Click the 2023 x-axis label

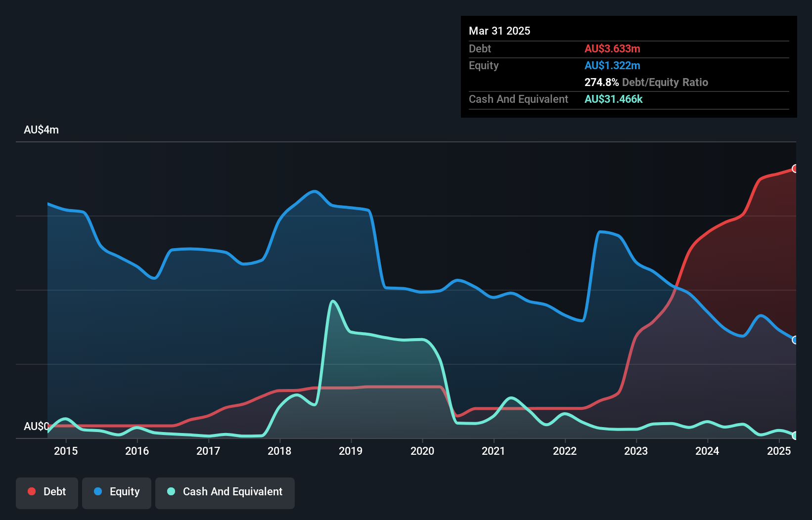point(636,451)
